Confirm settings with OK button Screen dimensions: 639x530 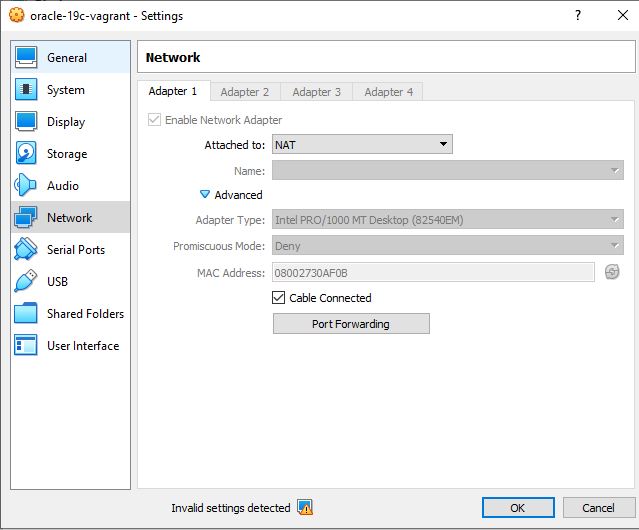(x=517, y=508)
